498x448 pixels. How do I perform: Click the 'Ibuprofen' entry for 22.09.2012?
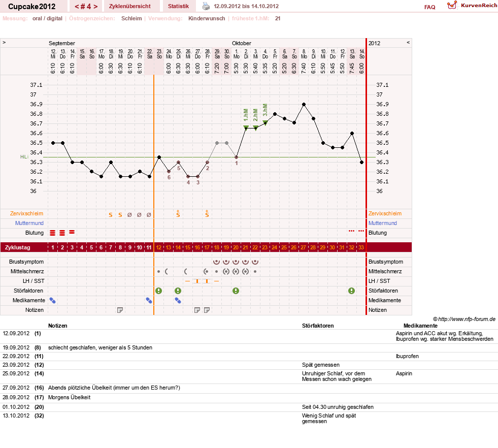coord(407,356)
